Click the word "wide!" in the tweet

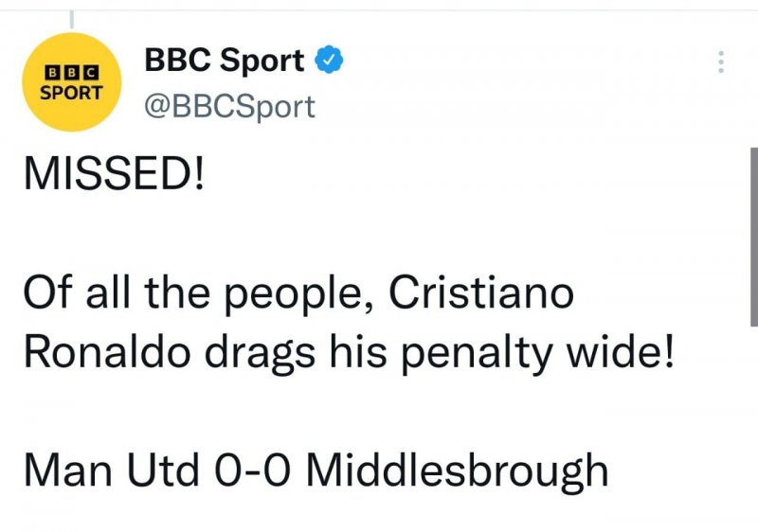(628, 352)
